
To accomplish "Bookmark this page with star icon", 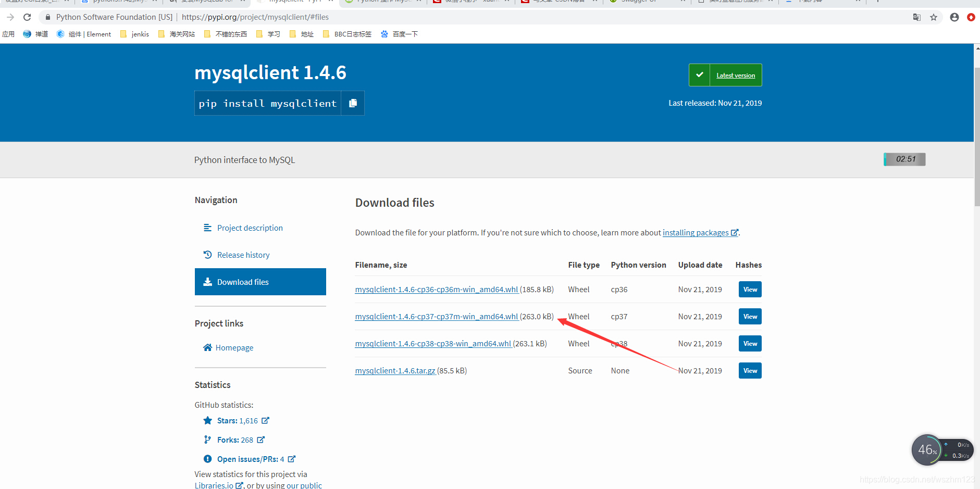I will (x=934, y=17).
